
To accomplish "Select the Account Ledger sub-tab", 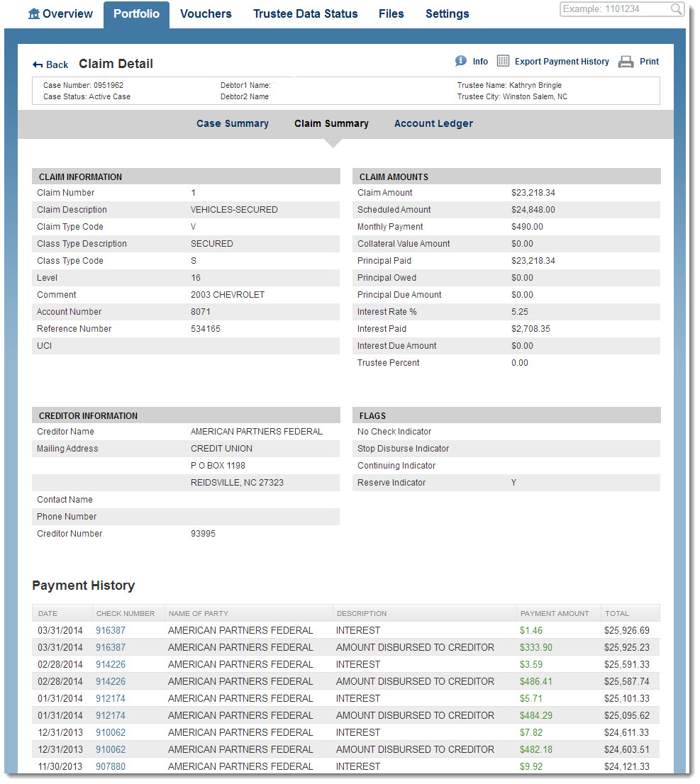I will [433, 123].
